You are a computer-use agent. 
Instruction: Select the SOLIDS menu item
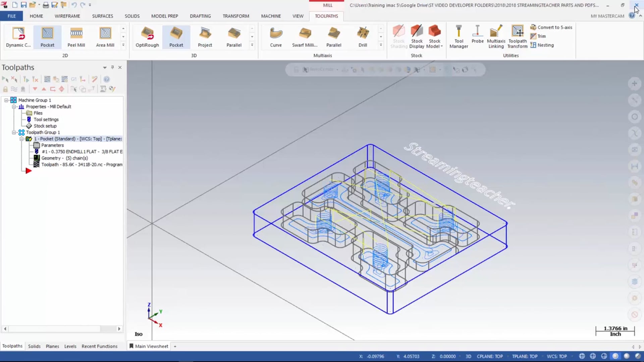pyautogui.click(x=132, y=16)
